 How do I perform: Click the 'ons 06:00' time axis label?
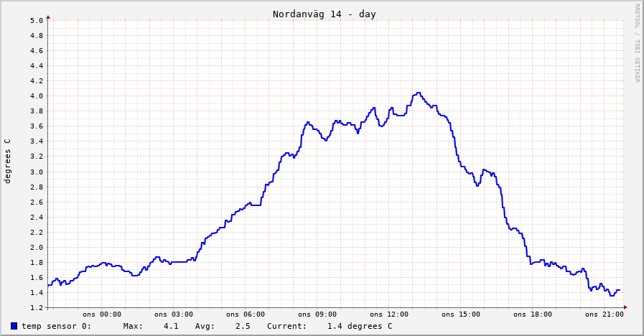[245, 314]
